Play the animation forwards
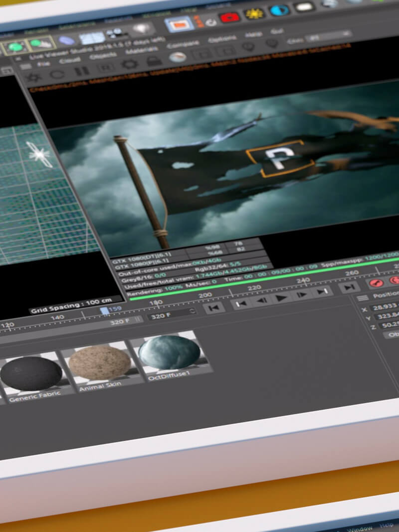This screenshot has height=532, width=399. (282, 298)
